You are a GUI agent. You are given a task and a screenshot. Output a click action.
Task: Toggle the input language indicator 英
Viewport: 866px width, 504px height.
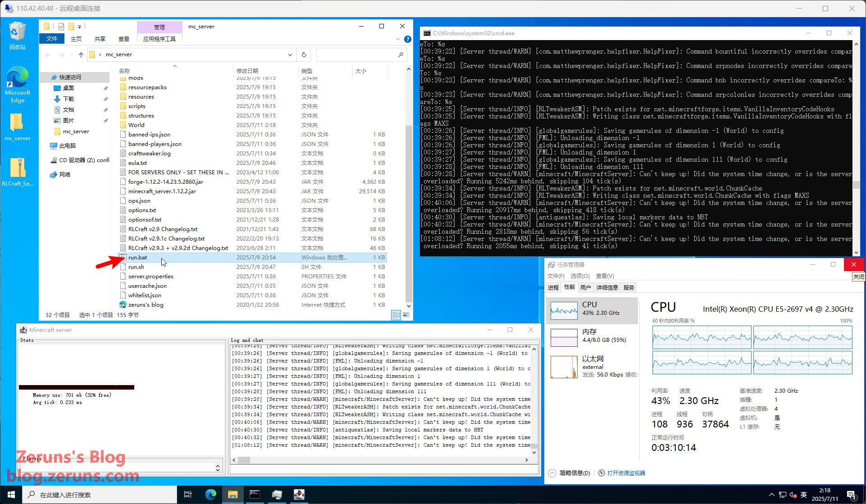coord(803,495)
